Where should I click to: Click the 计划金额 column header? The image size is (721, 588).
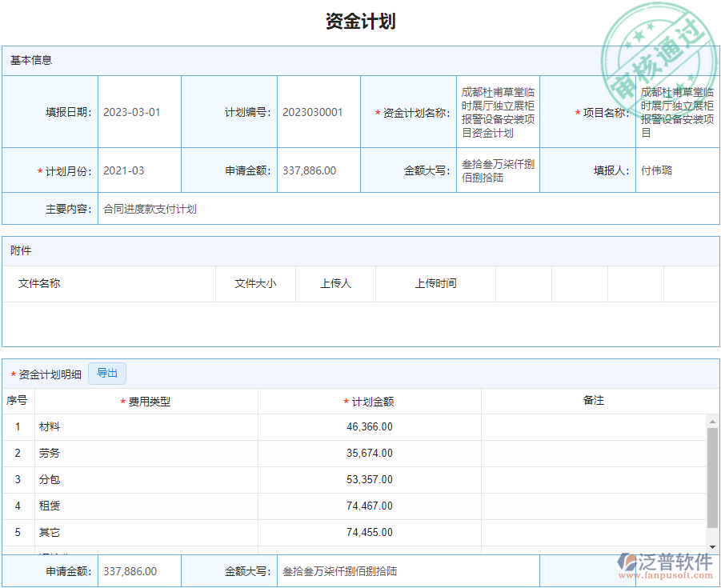click(x=368, y=402)
